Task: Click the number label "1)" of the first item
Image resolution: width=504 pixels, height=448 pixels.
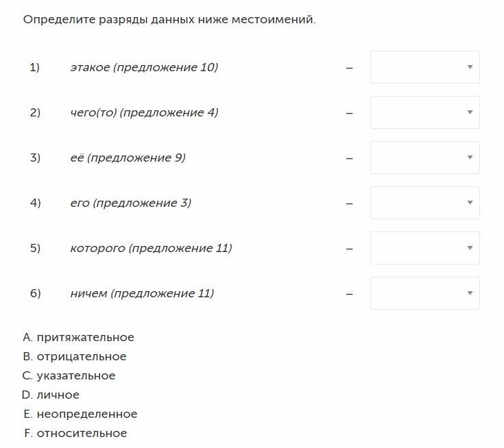Action: pos(35,67)
